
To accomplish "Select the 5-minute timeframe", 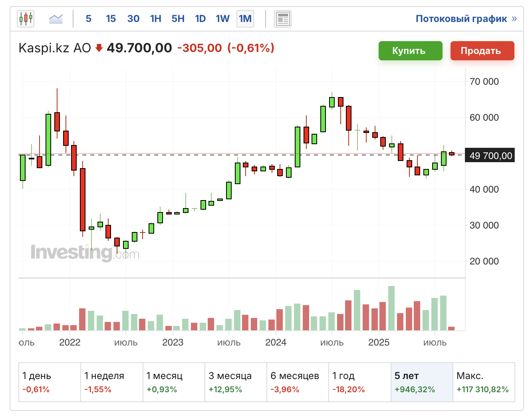I will point(89,19).
